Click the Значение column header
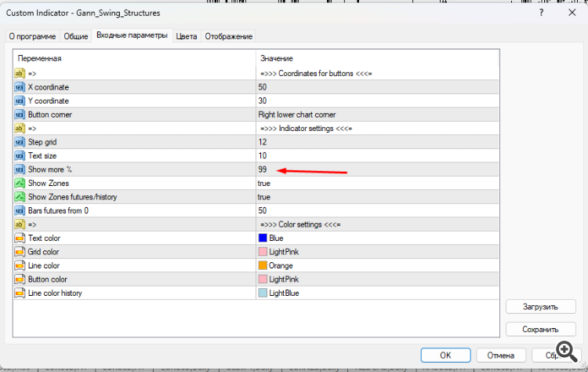The image size is (588, 372). [x=377, y=58]
